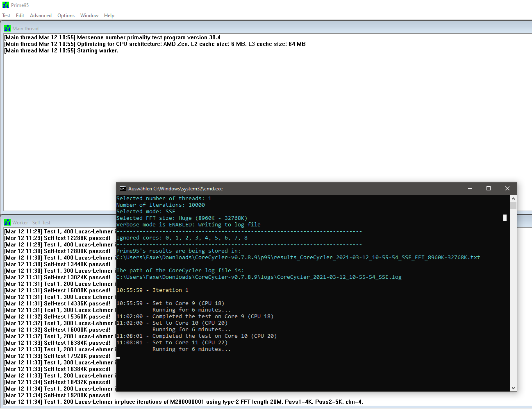Click the Prime95 icon on the Main thread window

[7, 28]
